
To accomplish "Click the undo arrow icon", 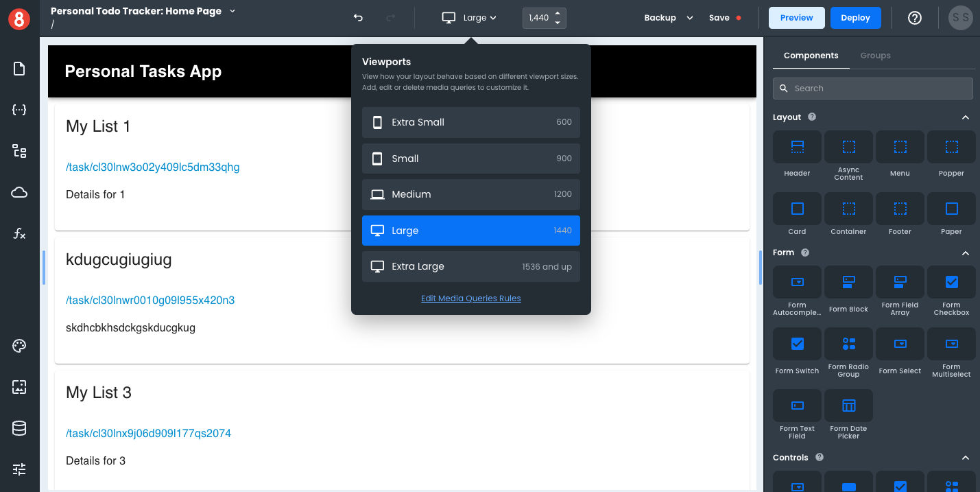I will tap(358, 18).
